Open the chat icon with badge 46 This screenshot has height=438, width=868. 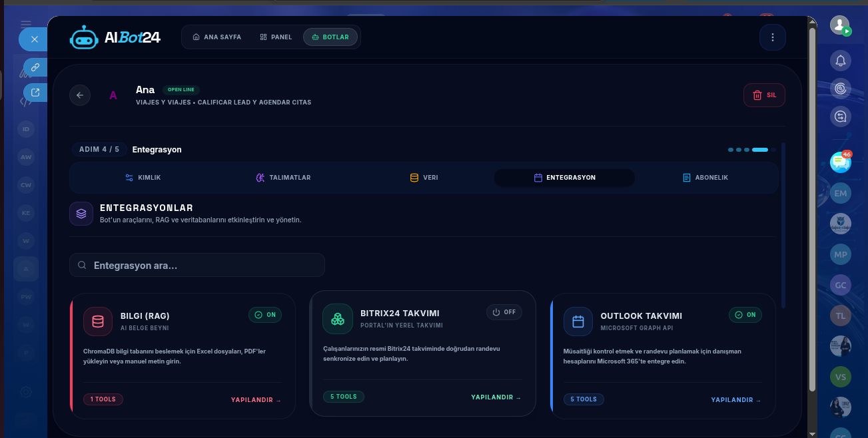click(841, 161)
